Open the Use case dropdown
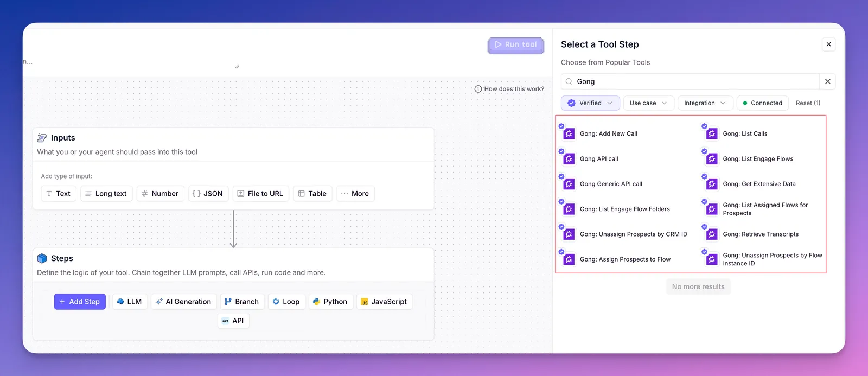This screenshot has height=376, width=868. tap(648, 103)
